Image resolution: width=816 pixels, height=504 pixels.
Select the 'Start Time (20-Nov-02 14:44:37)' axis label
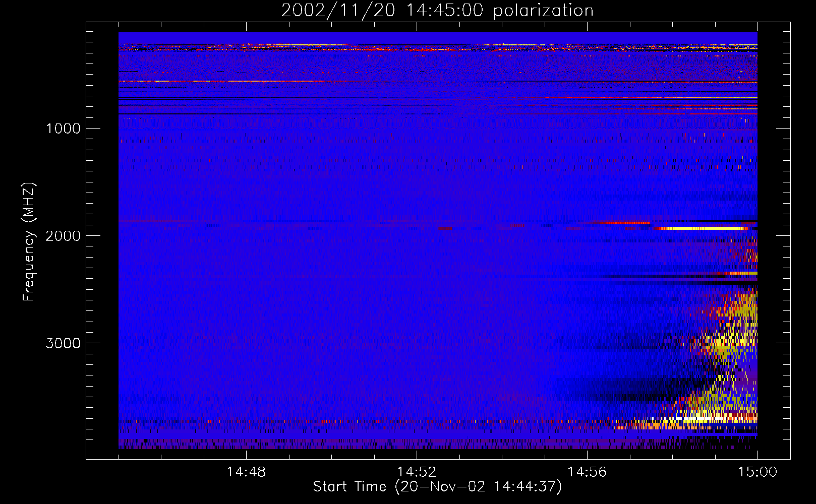pos(437,487)
